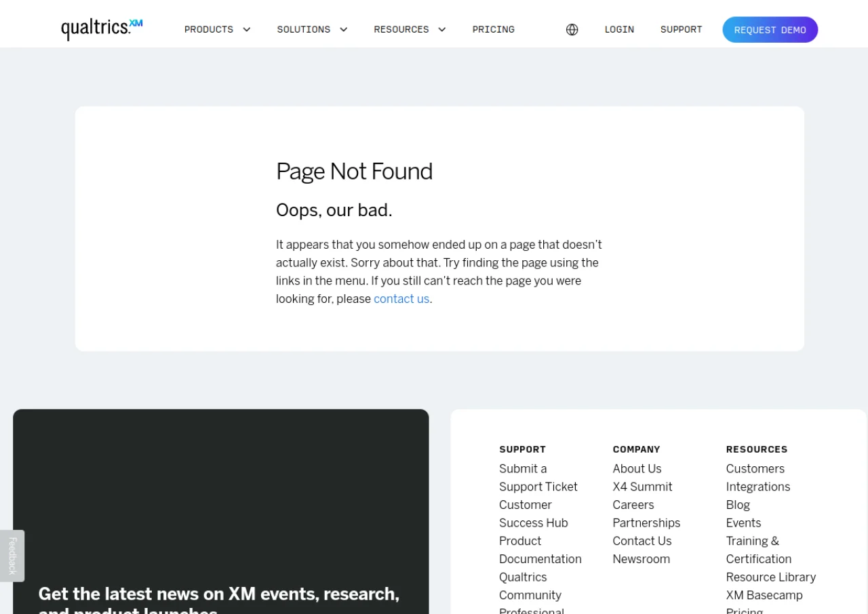Expand the Solutions dropdown chevron
The image size is (868, 614).
[344, 30]
